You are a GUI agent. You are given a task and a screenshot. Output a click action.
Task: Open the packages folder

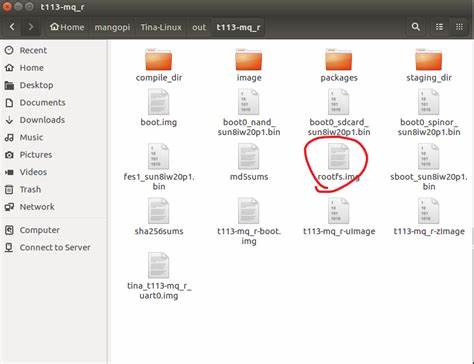pos(339,60)
